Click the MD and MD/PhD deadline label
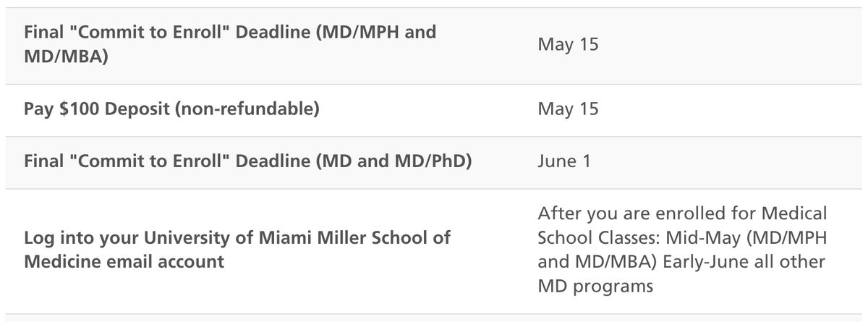Viewport: 868px width, 322px height. click(x=247, y=161)
